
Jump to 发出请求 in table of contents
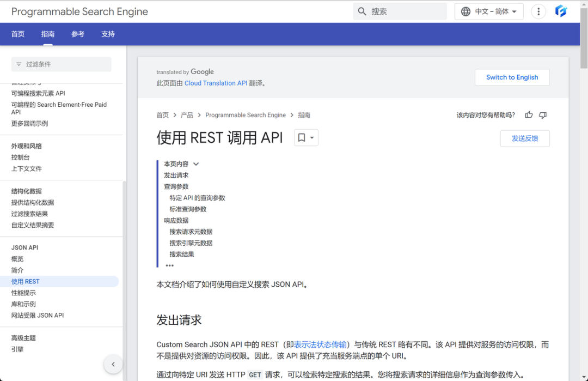click(176, 176)
